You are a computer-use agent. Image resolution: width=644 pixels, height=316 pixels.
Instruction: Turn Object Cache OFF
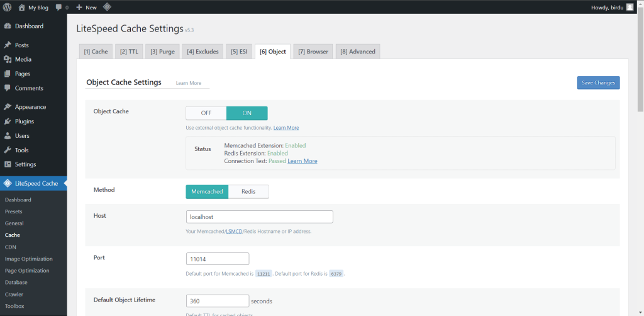tap(206, 113)
